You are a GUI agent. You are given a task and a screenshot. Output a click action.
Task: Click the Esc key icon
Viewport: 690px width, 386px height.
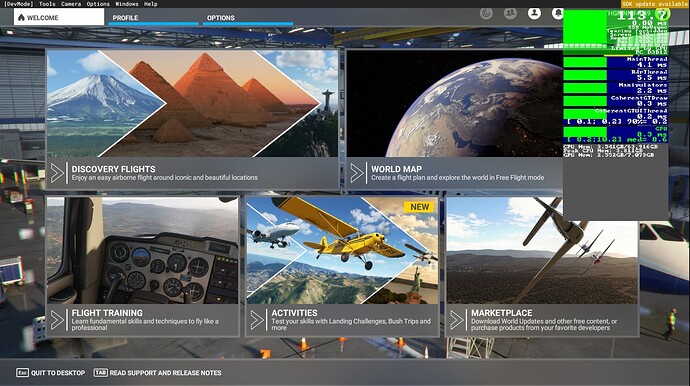coord(22,373)
